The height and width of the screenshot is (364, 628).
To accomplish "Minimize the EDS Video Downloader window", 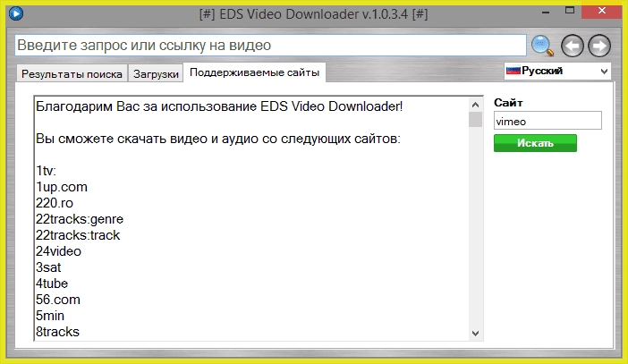I will click(545, 12).
